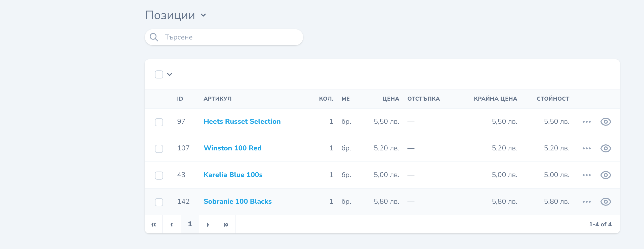Go to previous page of positions
The image size is (644, 249).
172,224
